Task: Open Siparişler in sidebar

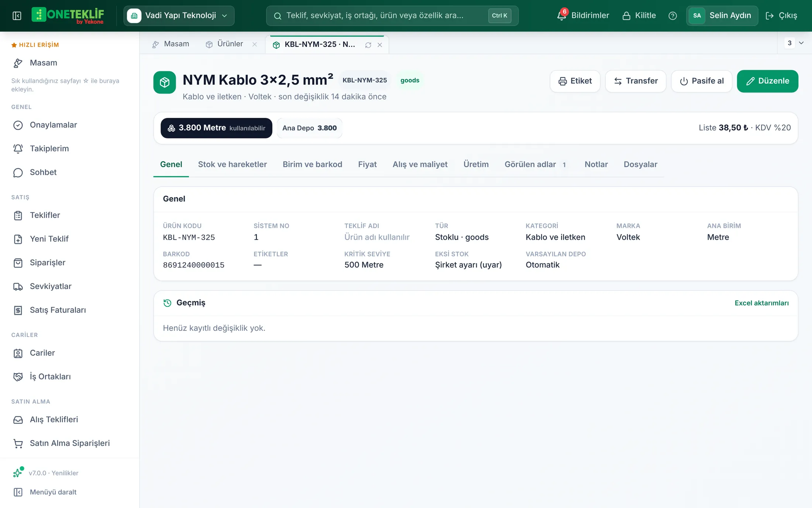Action: [x=70, y=262]
